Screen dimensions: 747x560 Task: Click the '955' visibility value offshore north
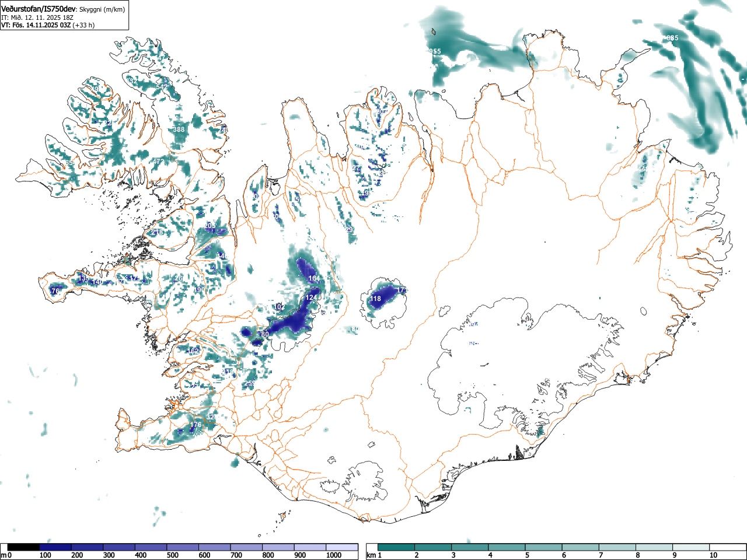pyautogui.click(x=435, y=51)
